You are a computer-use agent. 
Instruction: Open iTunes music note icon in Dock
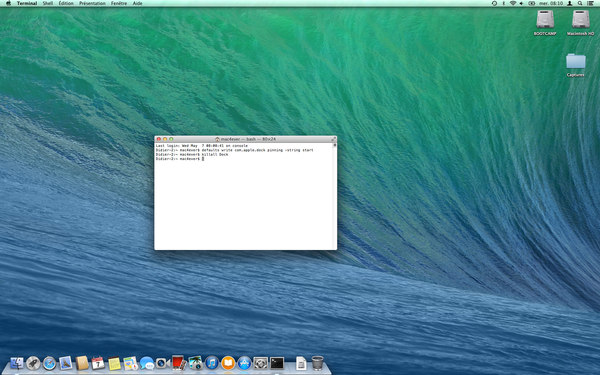[212, 363]
